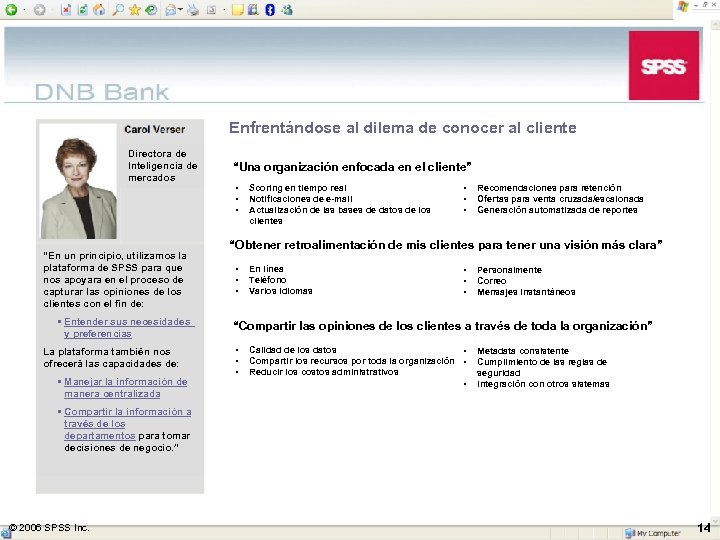The width and height of the screenshot is (720, 540).
Task: Click bullet 'Compartir los recursos por toda la organización'
Action: click(352, 361)
